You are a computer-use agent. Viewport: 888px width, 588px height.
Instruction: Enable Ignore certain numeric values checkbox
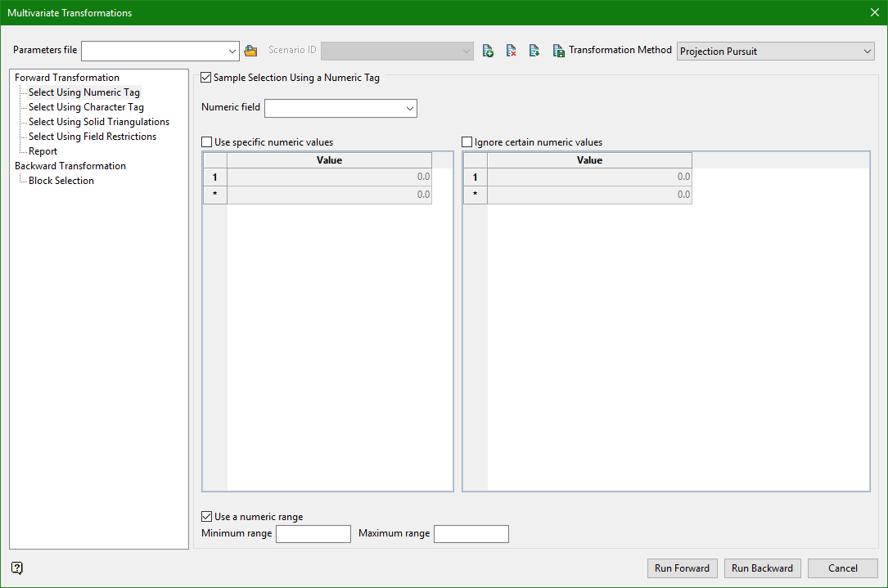pyautogui.click(x=467, y=142)
